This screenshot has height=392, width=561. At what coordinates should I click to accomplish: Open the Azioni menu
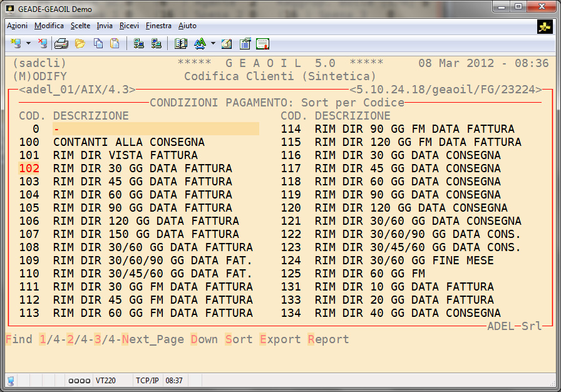pyautogui.click(x=17, y=26)
